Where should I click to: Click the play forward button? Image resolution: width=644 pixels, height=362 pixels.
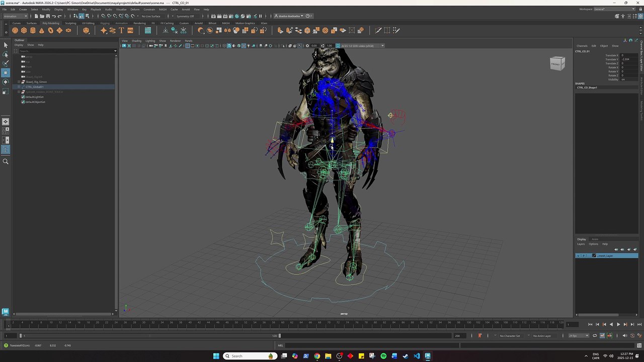tap(618, 324)
